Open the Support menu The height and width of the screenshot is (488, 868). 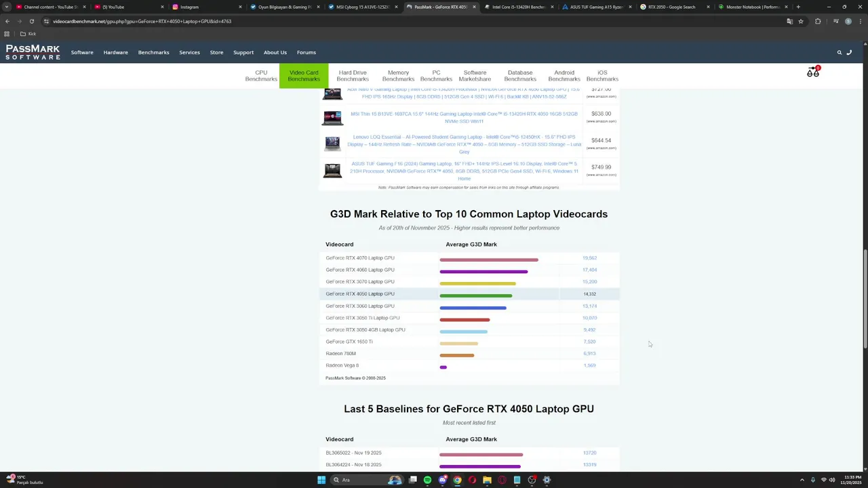(243, 52)
